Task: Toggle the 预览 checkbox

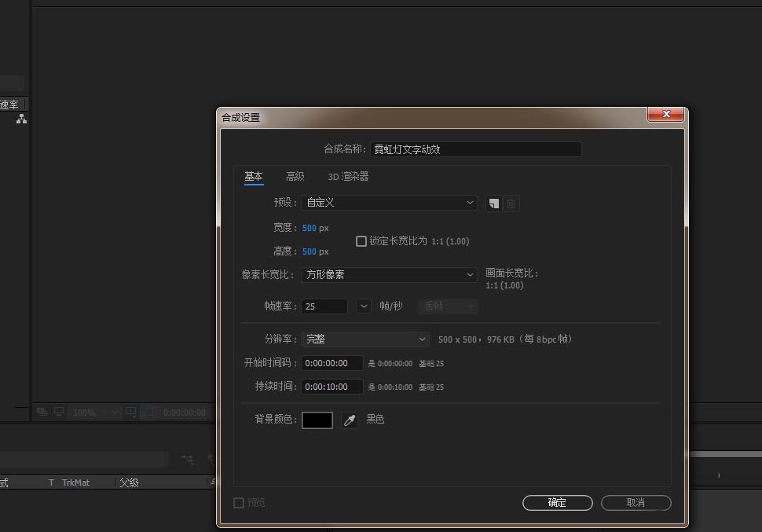Action: click(x=239, y=503)
